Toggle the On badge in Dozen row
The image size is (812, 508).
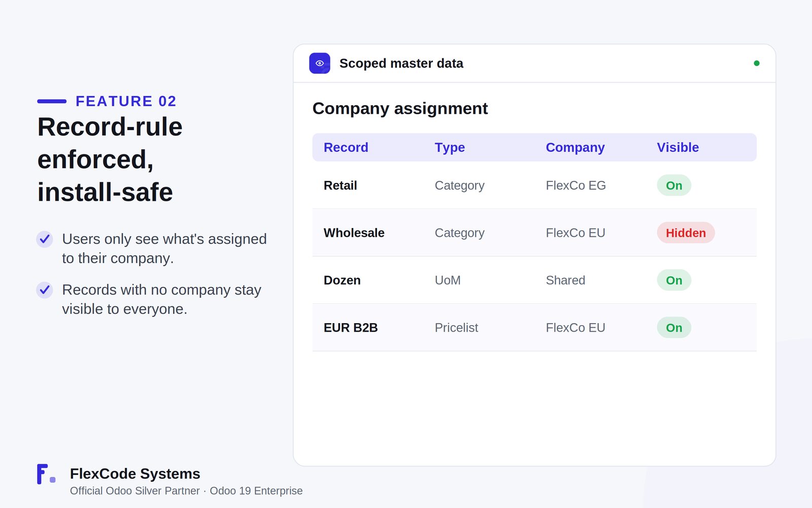tap(674, 280)
